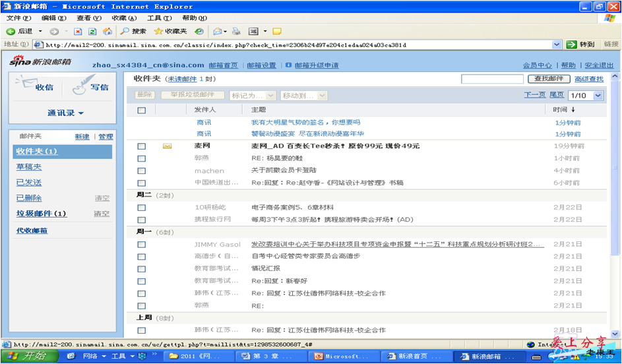Click the yellow Discuss note icon

[x=277, y=32]
